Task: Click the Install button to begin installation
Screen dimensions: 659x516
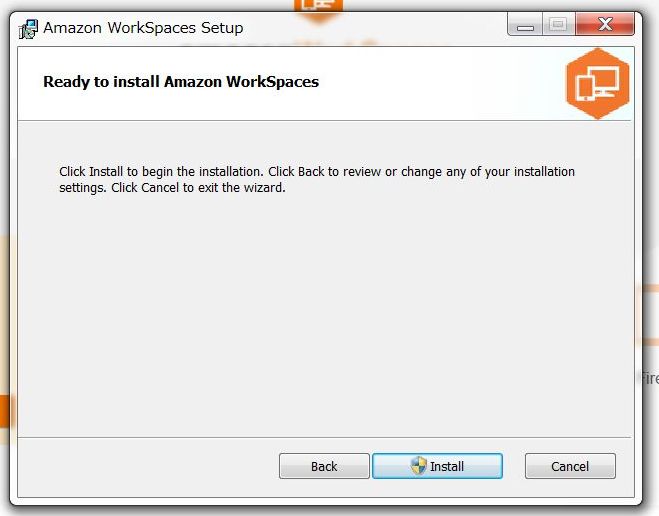Action: (x=437, y=466)
